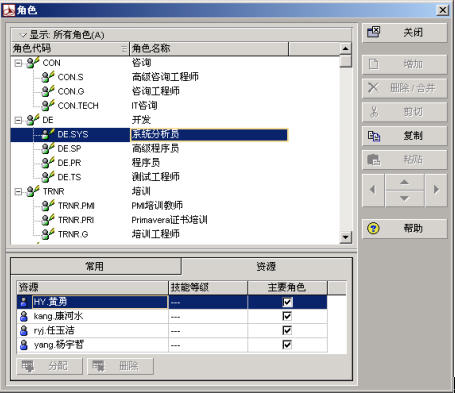Image resolution: width=455 pixels, height=393 pixels.
Task: Click the 关闭 button
Action: tap(404, 32)
